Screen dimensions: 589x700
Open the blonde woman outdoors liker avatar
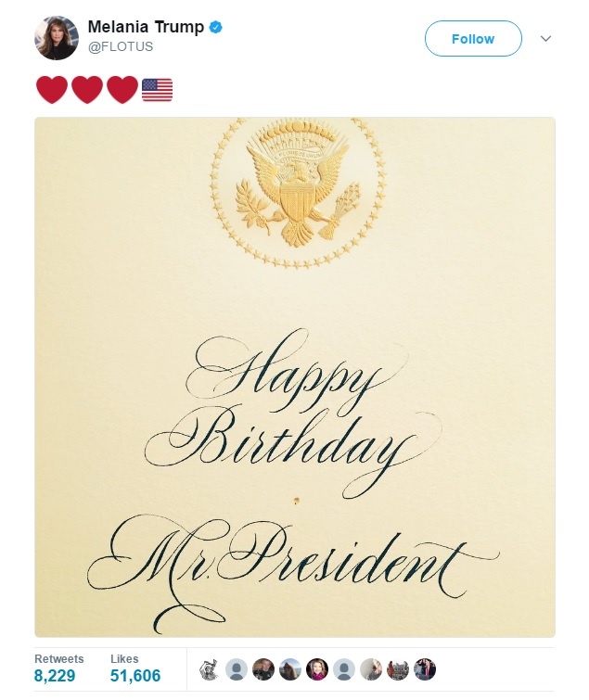click(289, 669)
